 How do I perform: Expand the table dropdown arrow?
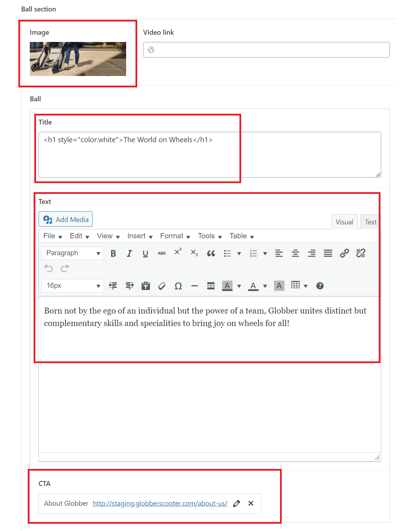tap(306, 286)
